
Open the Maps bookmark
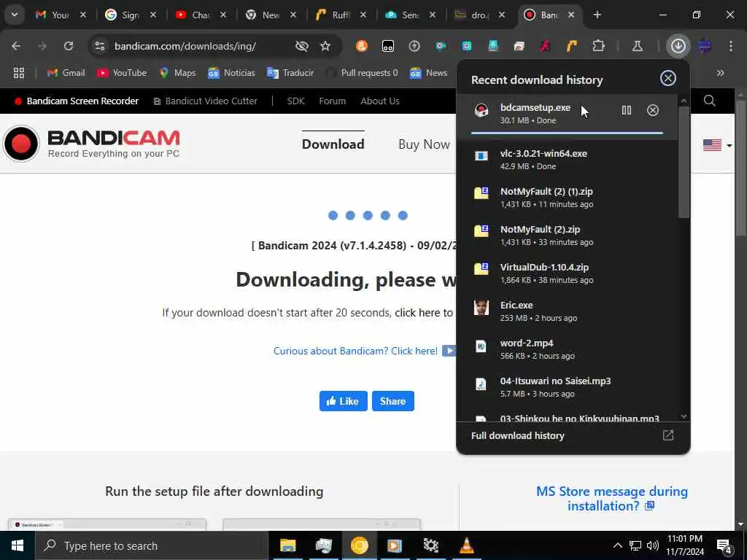[178, 73]
